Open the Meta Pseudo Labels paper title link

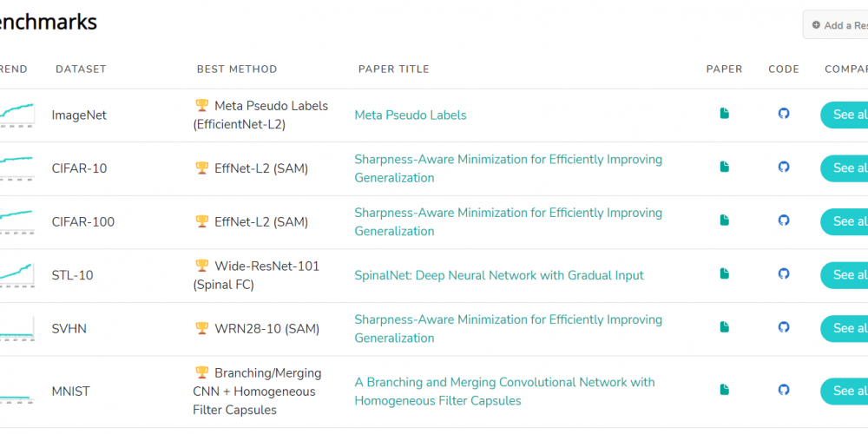[x=411, y=115]
